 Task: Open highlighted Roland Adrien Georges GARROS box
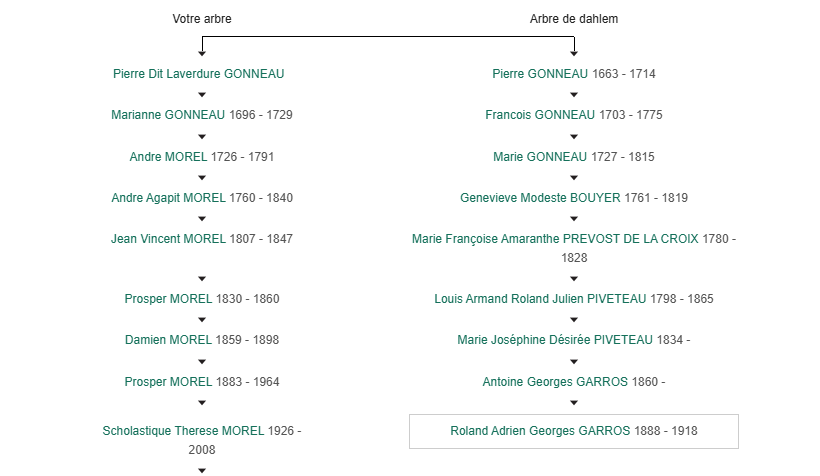pos(574,432)
